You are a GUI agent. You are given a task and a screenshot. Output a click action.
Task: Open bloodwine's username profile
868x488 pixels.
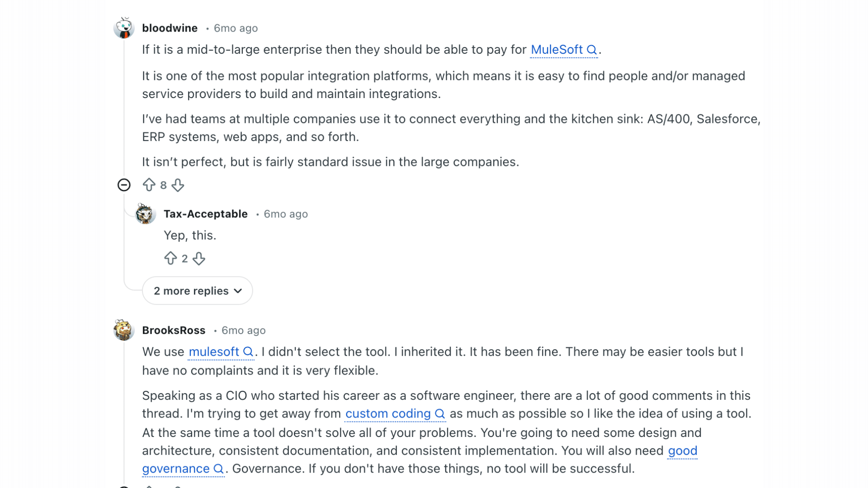tap(170, 28)
